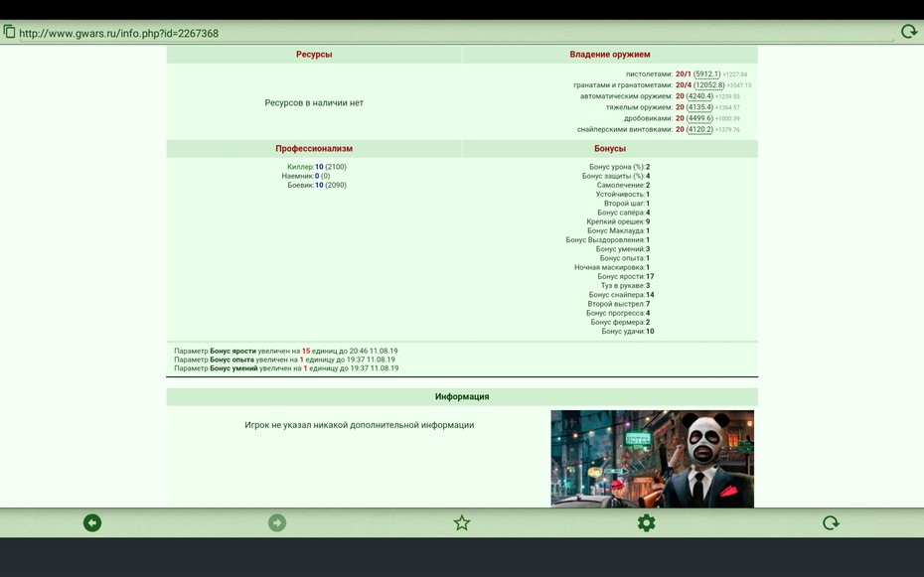Screen dimensions: 924x577
Task: Click the Устойчивость bonus row
Action: (x=623, y=195)
